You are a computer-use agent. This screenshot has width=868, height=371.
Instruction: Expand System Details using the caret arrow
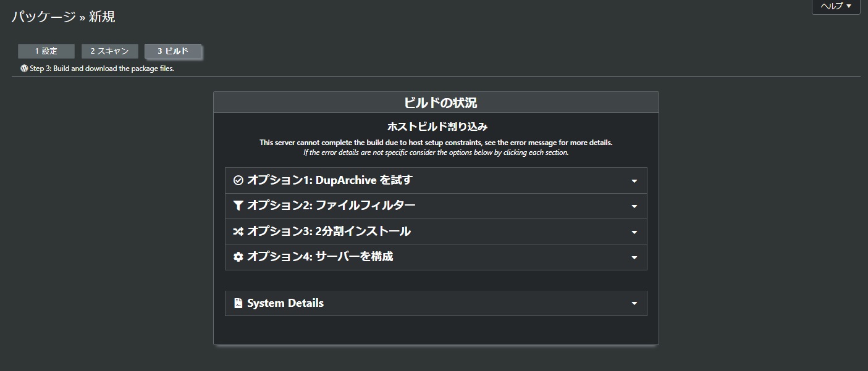(x=634, y=304)
